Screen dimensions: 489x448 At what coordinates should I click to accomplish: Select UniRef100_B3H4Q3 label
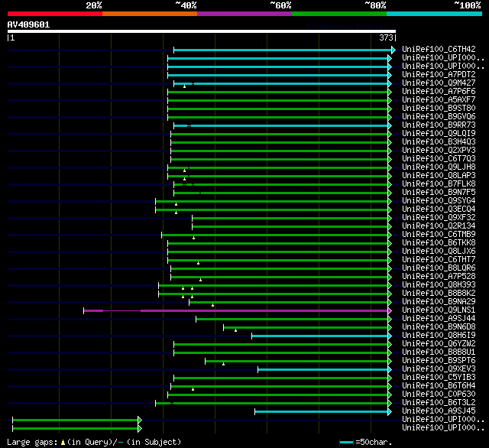coord(439,142)
